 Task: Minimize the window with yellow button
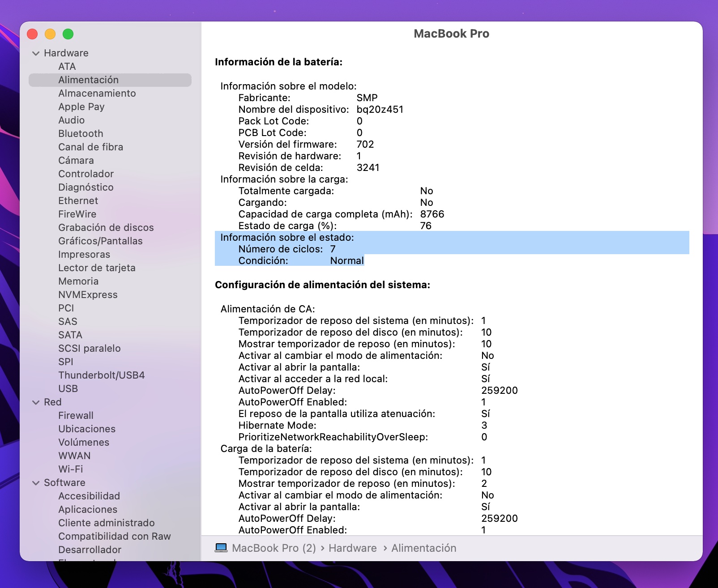tap(50, 34)
